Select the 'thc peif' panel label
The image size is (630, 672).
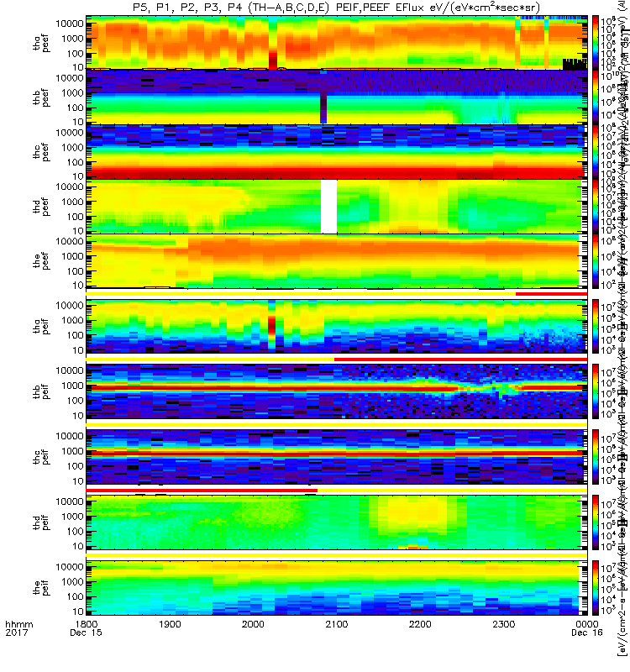pos(41,456)
